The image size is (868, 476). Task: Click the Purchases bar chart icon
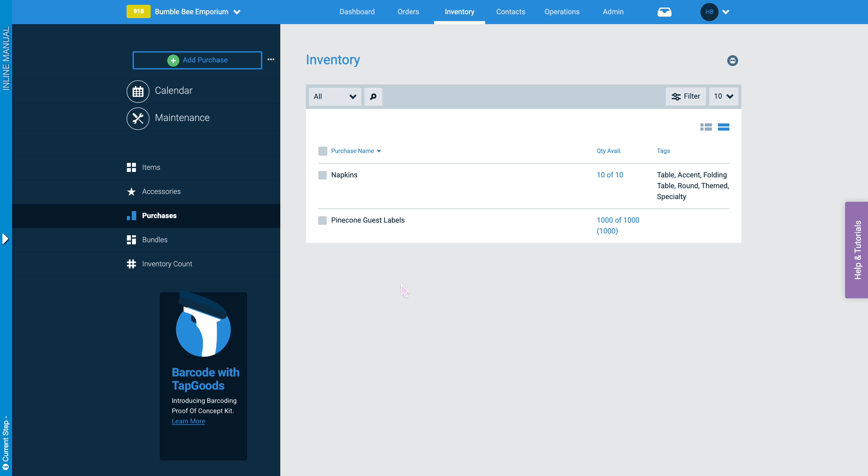click(131, 216)
